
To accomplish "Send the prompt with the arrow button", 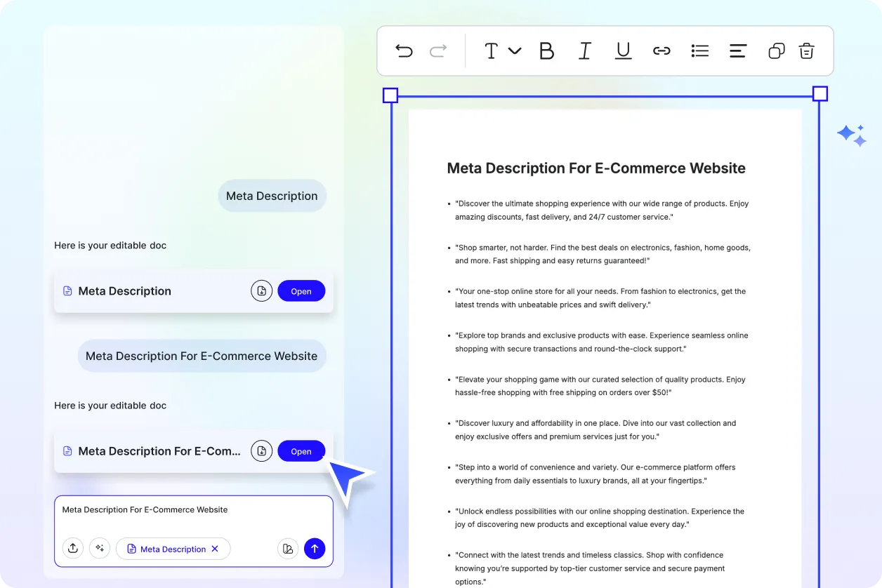I will [x=315, y=549].
